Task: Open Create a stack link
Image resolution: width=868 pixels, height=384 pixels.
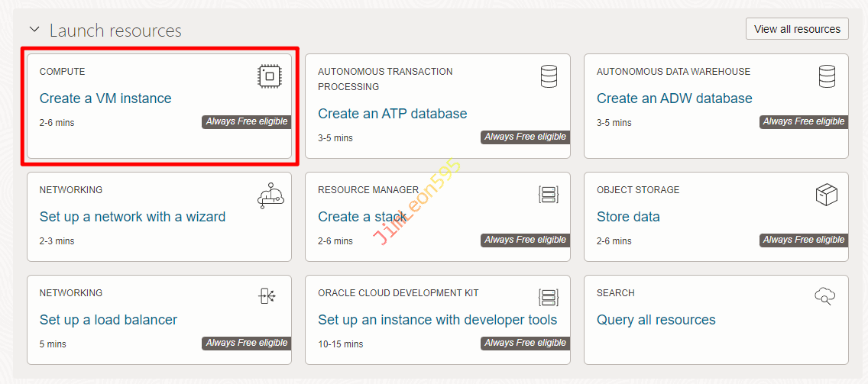Action: click(362, 217)
